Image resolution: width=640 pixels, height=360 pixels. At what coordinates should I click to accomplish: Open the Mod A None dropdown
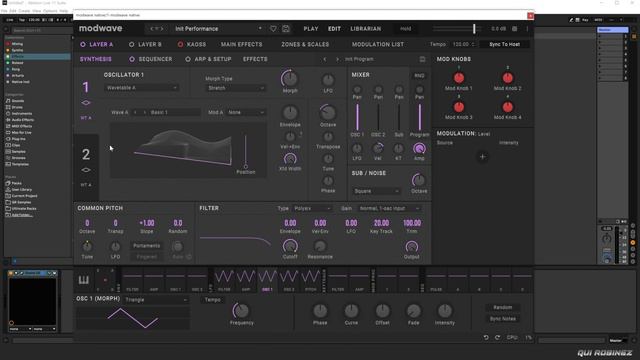[246, 112]
